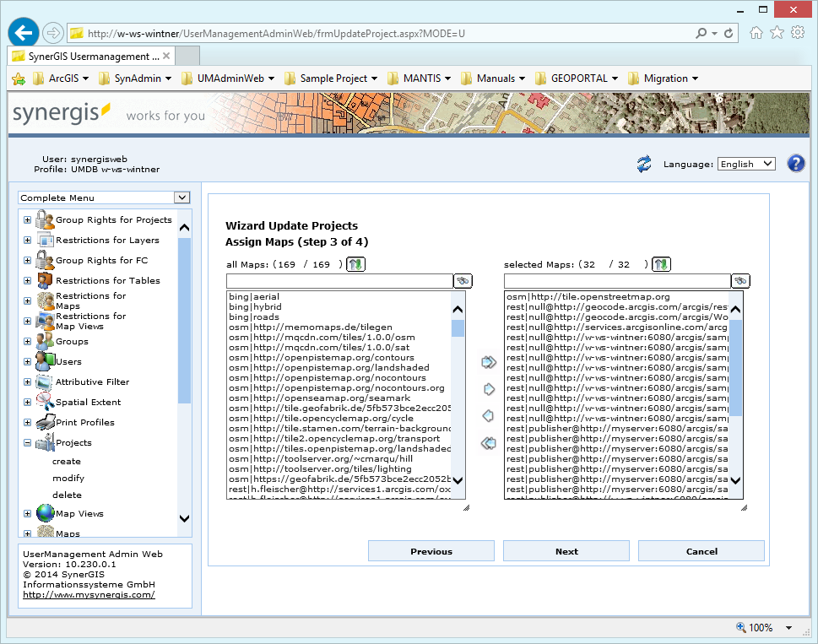Screen dimensions: 818x644
Task: Open the www.mysynergis.com link
Action: click(89, 594)
